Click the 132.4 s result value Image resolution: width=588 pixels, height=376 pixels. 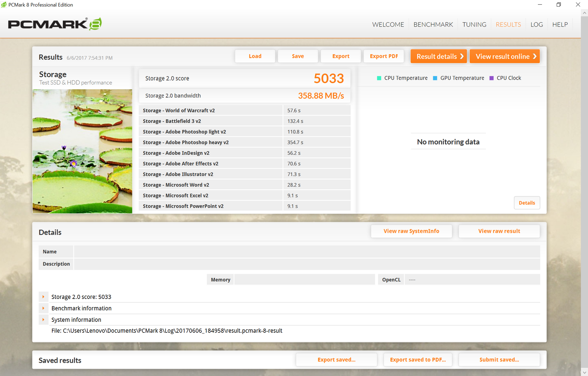[x=295, y=121]
